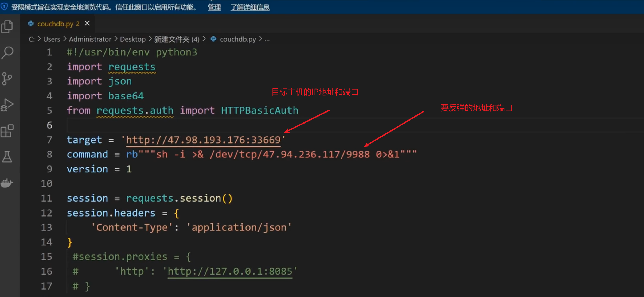Screen dimensions: 644x297
Task: Close the couchdb.py editor tab
Action: [x=87, y=24]
